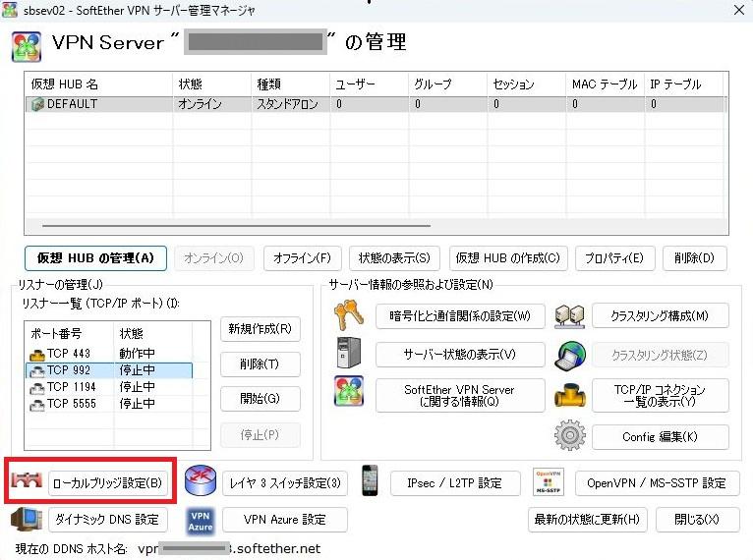
Task: Open 仮想 HUB の管理(A)
Action: (95, 258)
